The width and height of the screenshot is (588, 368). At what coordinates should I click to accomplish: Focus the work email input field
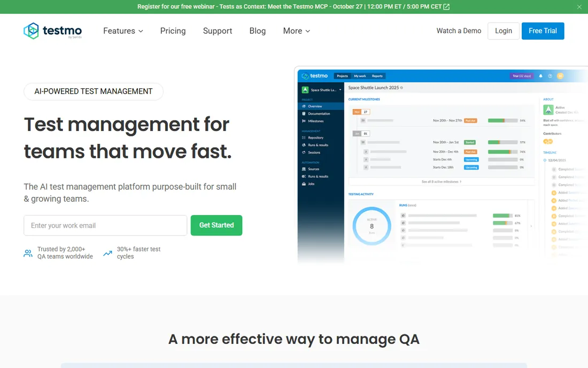(x=105, y=225)
